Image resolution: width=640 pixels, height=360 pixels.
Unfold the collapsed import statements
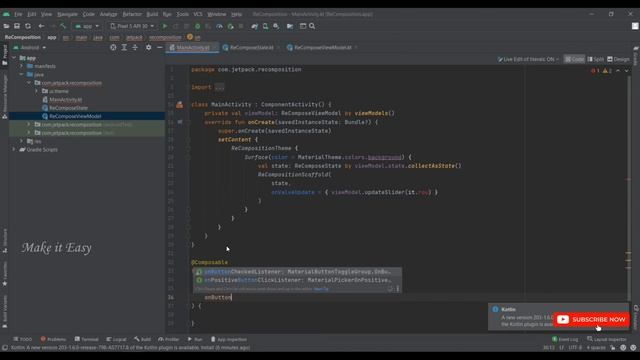(x=220, y=87)
